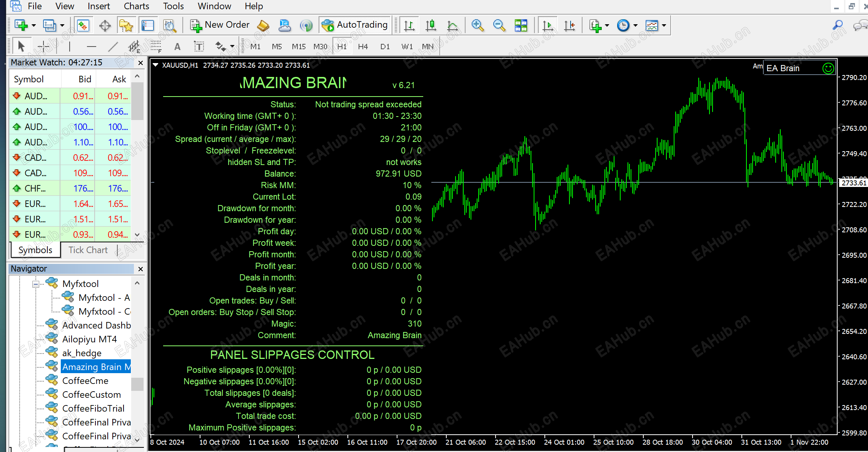Image resolution: width=868 pixels, height=452 pixels.
Task: Open the Strategy Tester icon
Action: pos(169,25)
